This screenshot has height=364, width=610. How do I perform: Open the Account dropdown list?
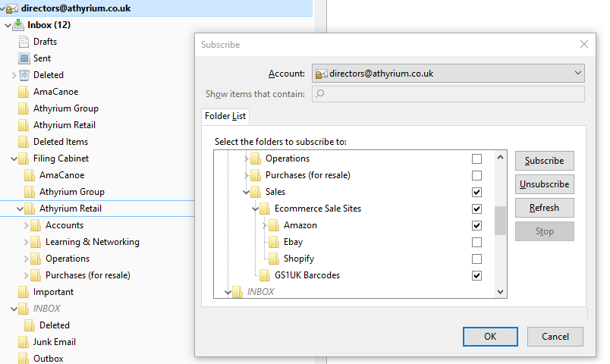[x=448, y=73]
